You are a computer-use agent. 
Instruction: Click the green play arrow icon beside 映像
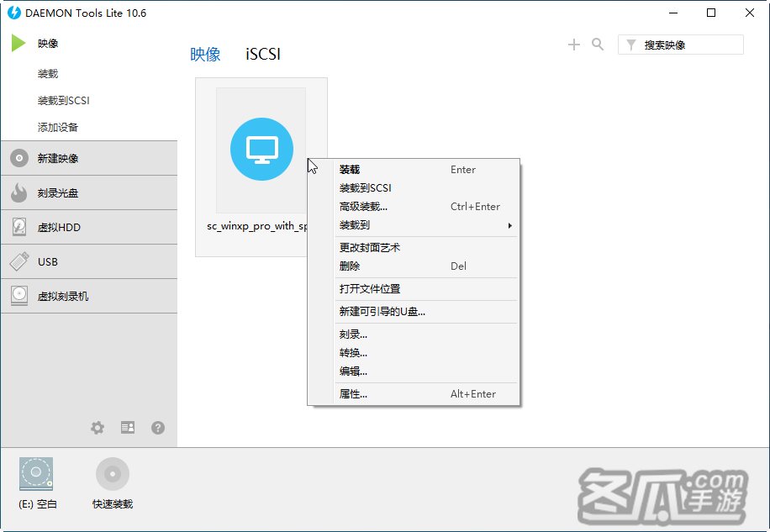[x=18, y=43]
